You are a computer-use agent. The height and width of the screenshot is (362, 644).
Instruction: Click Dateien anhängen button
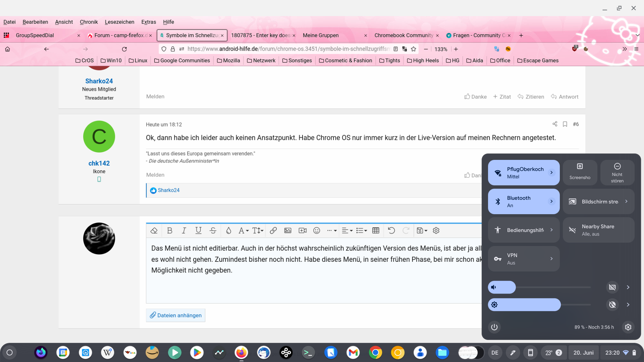175,315
